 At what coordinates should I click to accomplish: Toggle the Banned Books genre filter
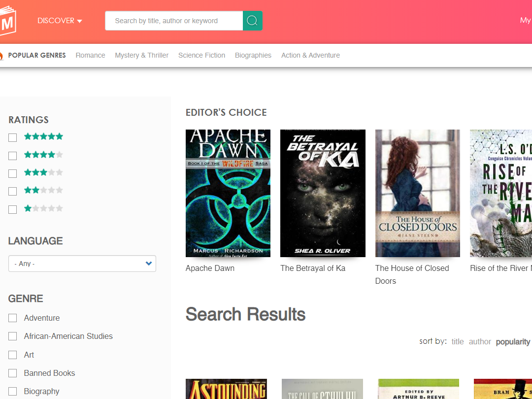coord(13,373)
